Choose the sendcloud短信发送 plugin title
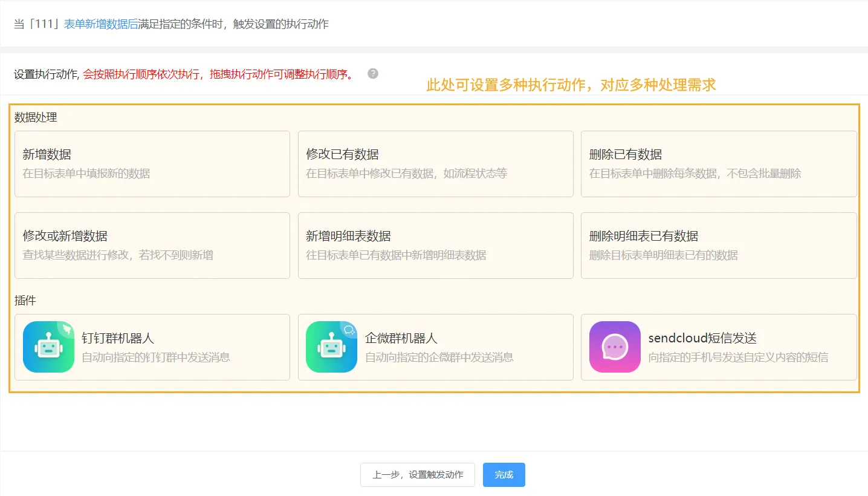Viewport: 868px width, 496px height. click(x=702, y=338)
